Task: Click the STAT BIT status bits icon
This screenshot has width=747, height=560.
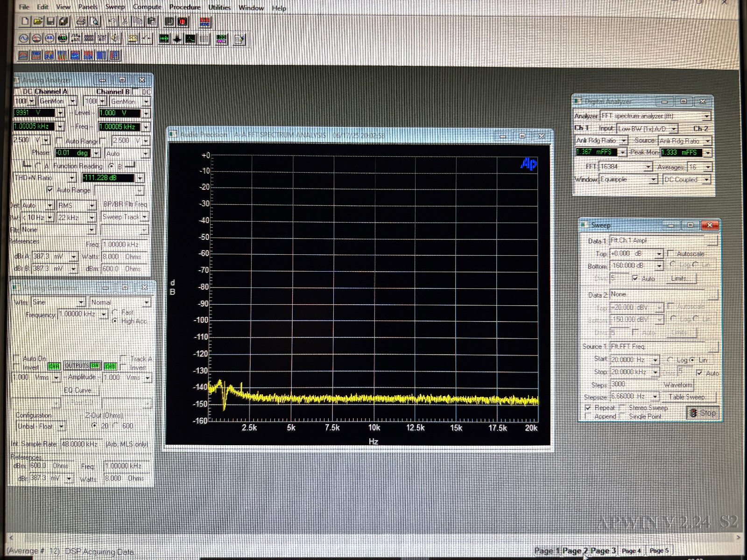Action: [102, 39]
